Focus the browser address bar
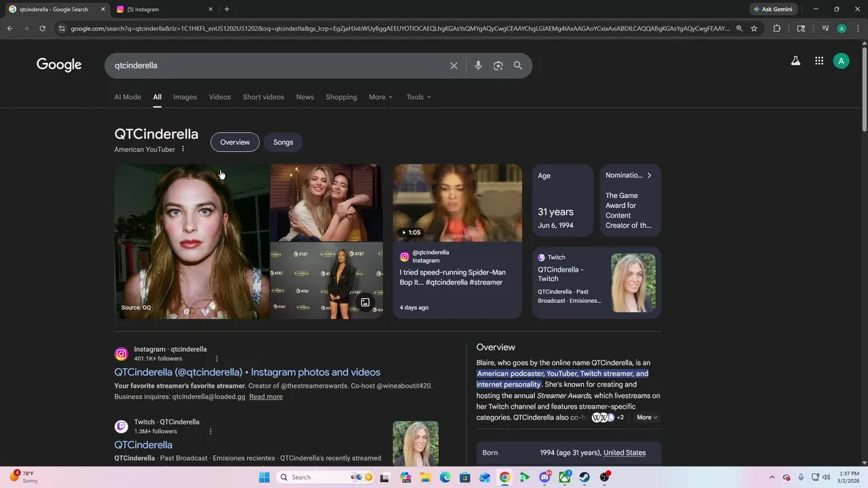 click(400, 28)
